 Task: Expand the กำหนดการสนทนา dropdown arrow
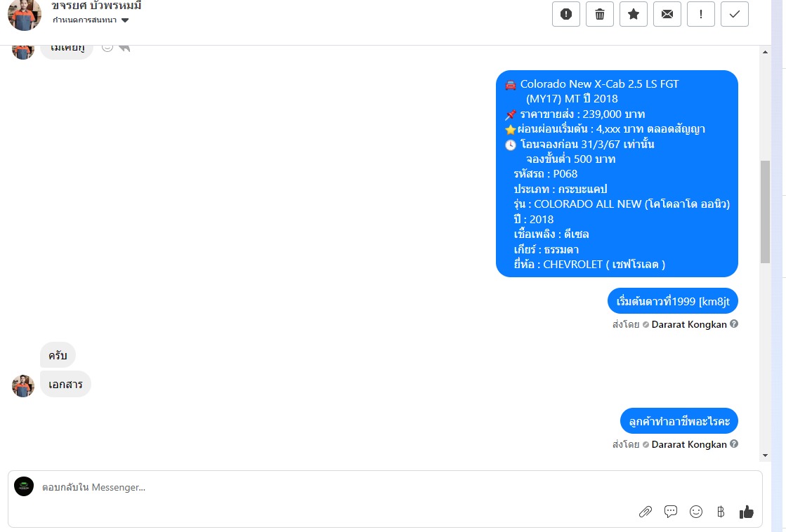pos(125,20)
